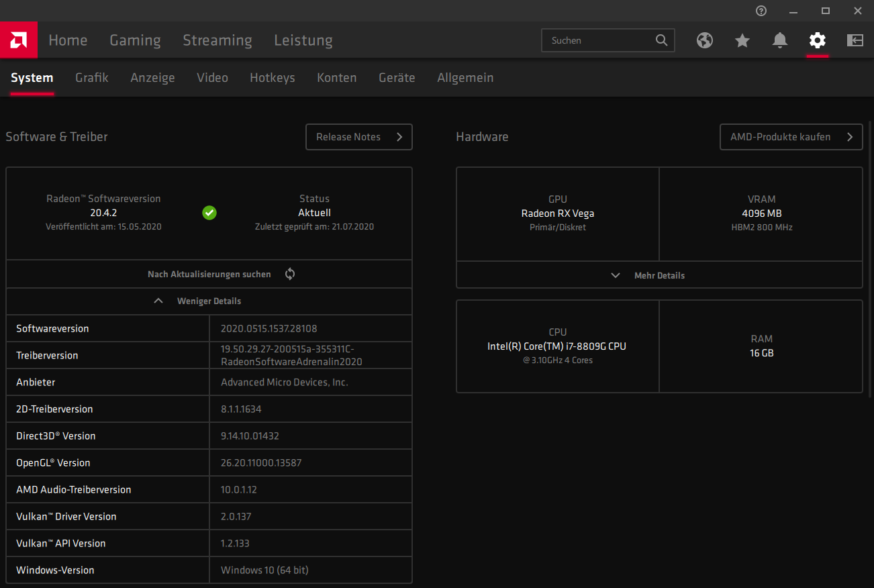Click Advanced Micro Devices, Inc. text
Viewport: 874px width, 588px height.
coord(285,382)
